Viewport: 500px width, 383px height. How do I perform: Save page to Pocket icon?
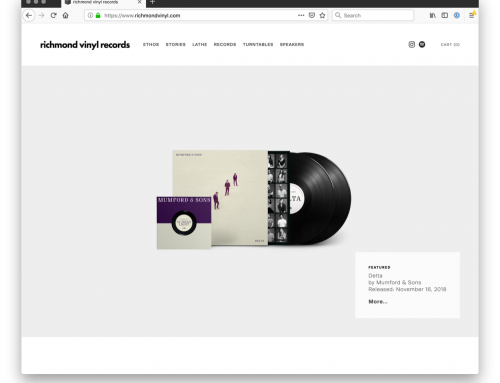[x=312, y=15]
